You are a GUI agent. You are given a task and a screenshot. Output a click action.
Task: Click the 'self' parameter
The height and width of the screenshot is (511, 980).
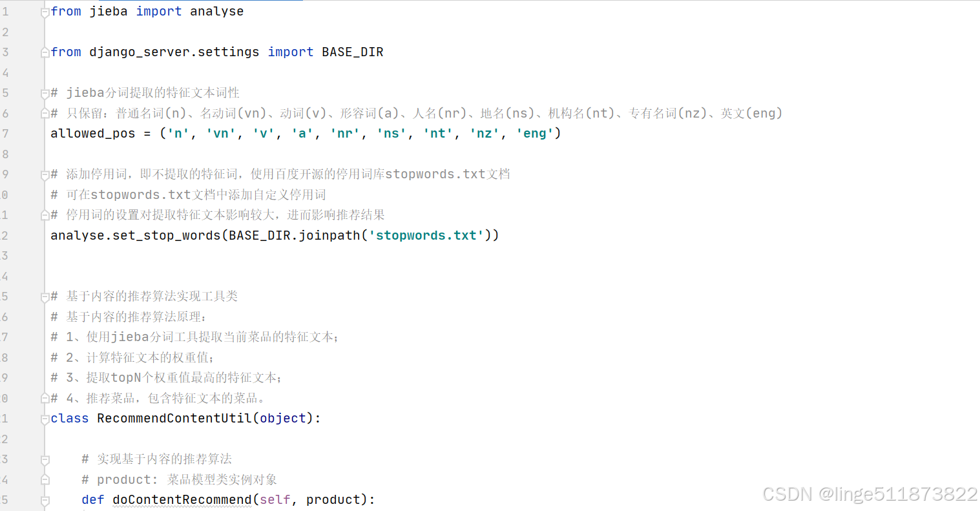point(275,499)
